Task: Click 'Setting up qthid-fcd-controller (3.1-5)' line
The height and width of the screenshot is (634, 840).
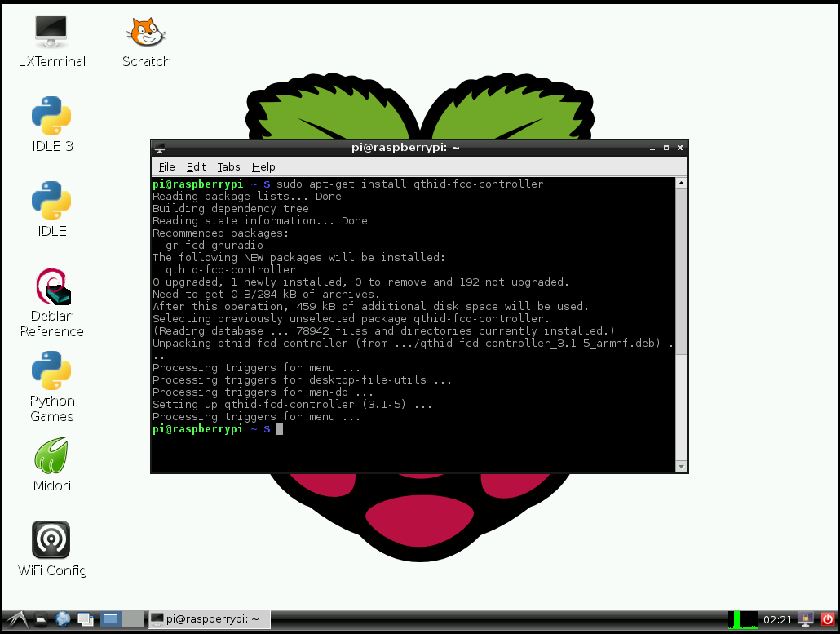Action: coord(292,405)
